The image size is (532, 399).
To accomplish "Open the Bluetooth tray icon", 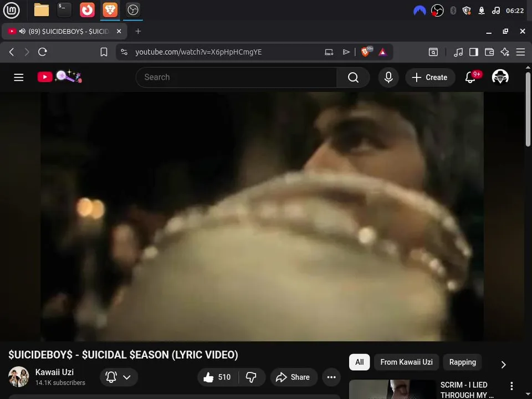I will pyautogui.click(x=453, y=11).
